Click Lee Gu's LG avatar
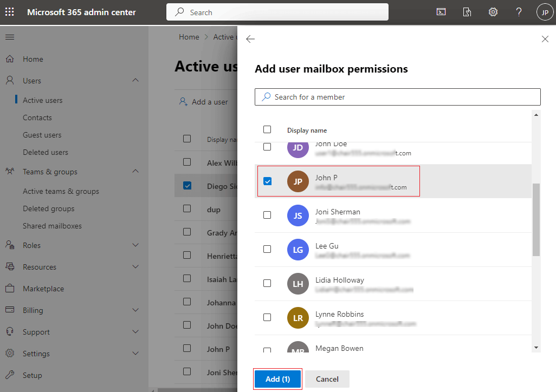Viewport: 556px width, 392px height. pos(298,250)
